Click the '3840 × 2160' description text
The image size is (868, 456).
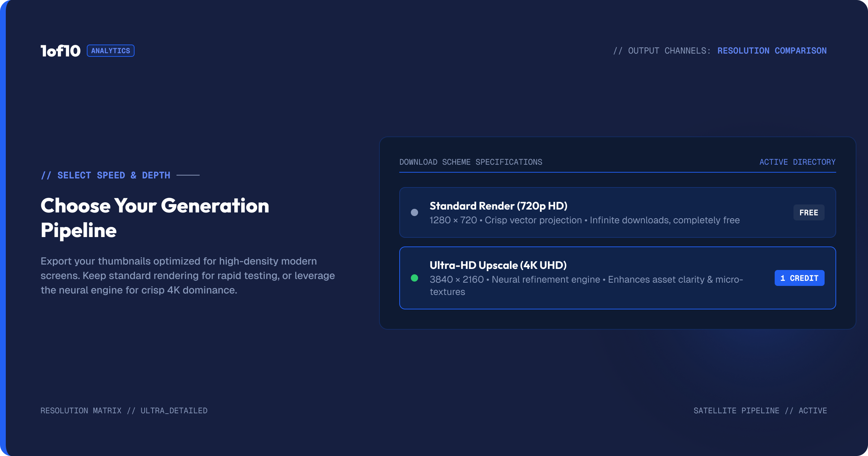[x=586, y=286]
